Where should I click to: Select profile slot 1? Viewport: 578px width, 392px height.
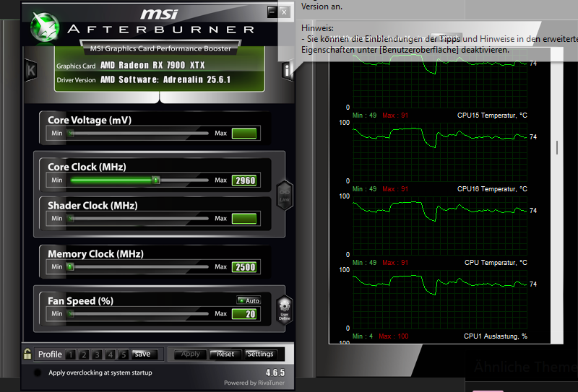pos(70,354)
